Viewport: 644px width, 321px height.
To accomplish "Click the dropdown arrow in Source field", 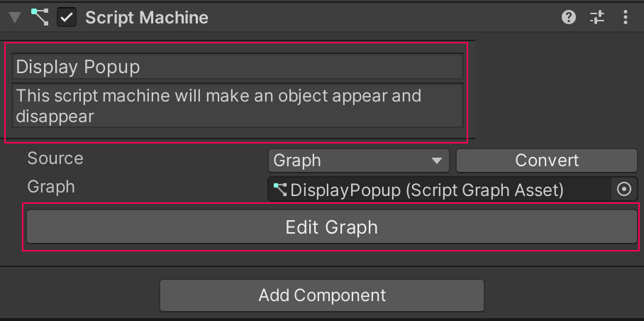I will point(436,160).
